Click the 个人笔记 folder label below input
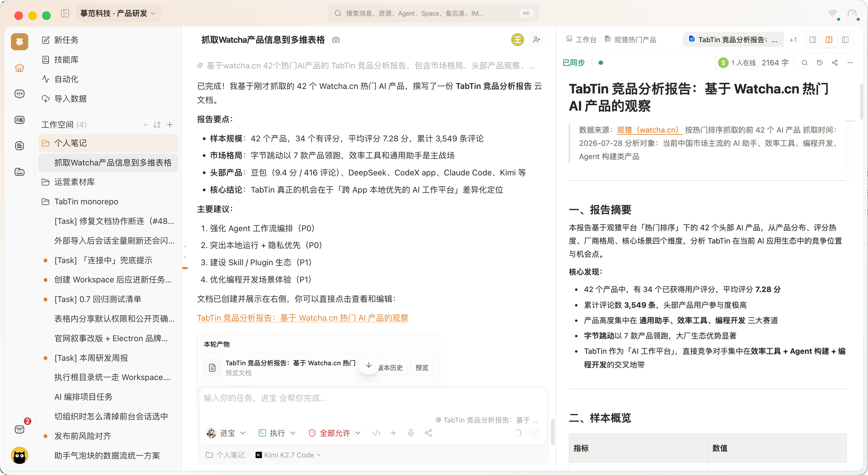The width and height of the screenshot is (868, 475). pos(225,455)
